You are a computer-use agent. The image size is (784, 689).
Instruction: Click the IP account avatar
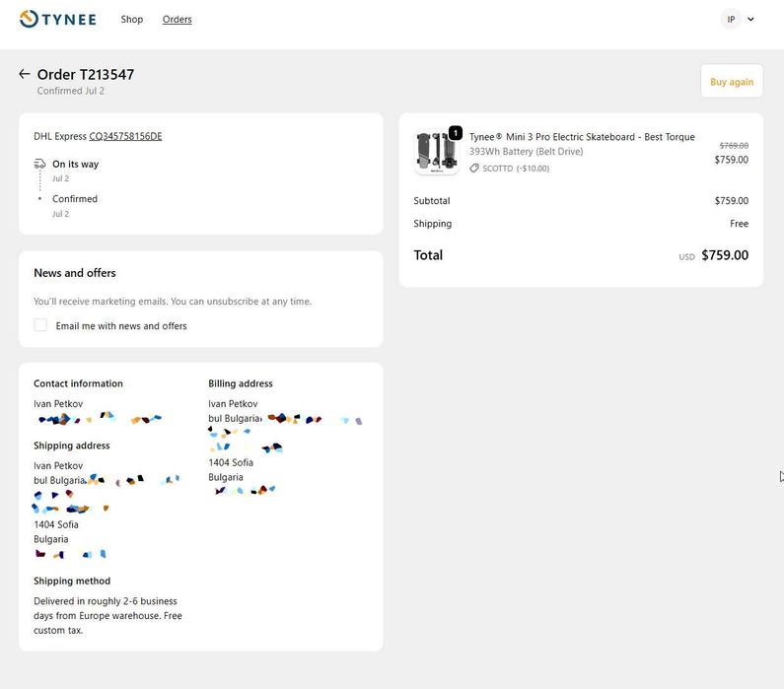(x=731, y=19)
